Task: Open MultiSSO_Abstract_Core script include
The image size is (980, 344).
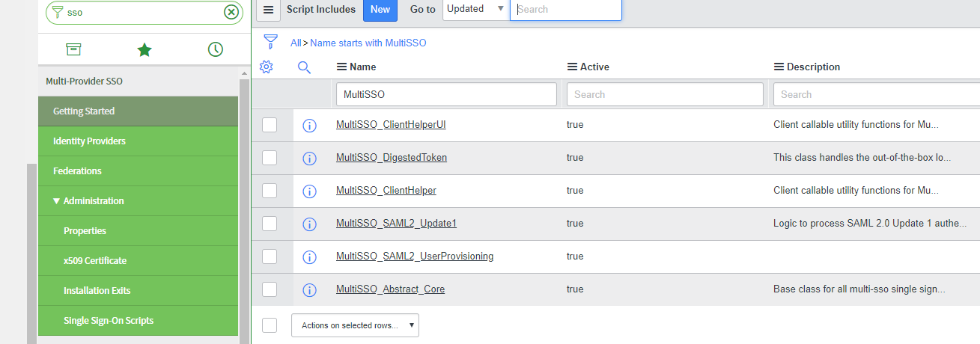Action: point(390,289)
